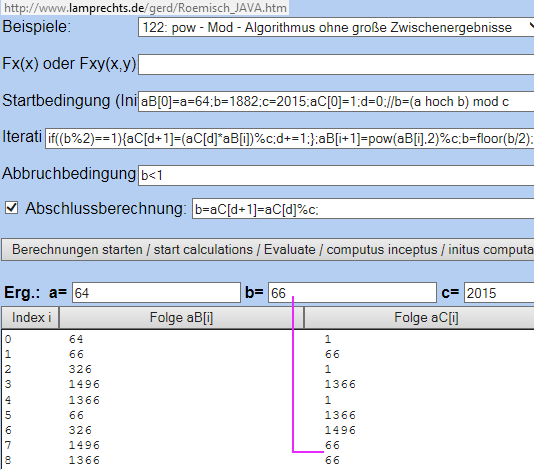Screen dimensions: 534x470
Task: Select aB value 64 in row 0
Action: (x=76, y=339)
